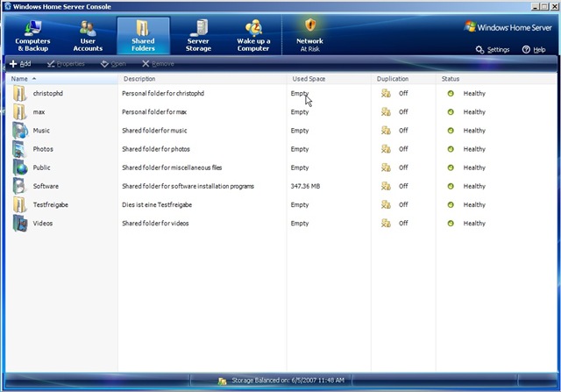Screen dimensions: 561x392
Task: Click the Open toolbar button
Action: pos(113,64)
